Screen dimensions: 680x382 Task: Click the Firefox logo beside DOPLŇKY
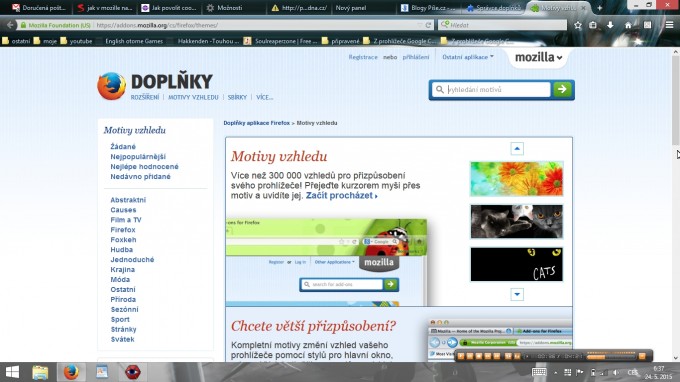click(111, 86)
